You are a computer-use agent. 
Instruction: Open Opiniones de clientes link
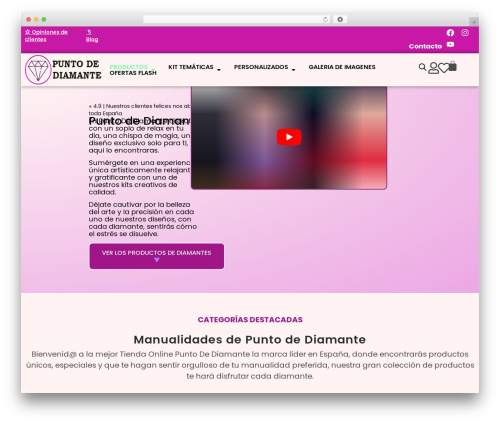pos(46,36)
